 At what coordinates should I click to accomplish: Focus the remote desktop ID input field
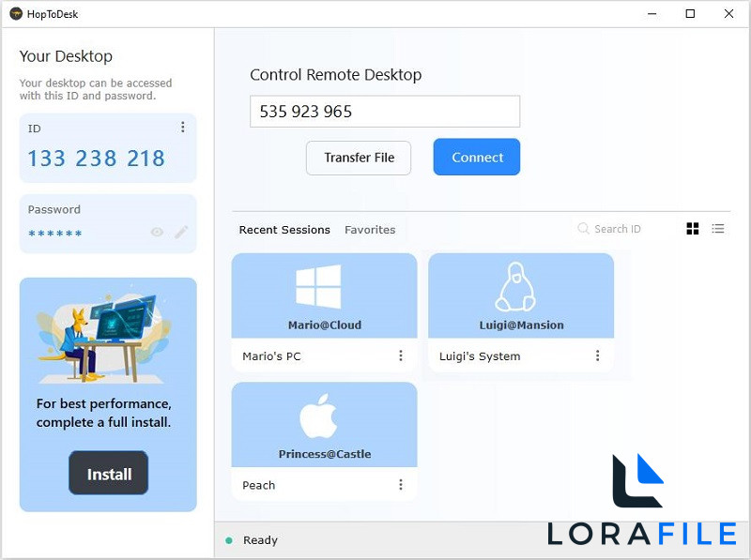coord(385,112)
